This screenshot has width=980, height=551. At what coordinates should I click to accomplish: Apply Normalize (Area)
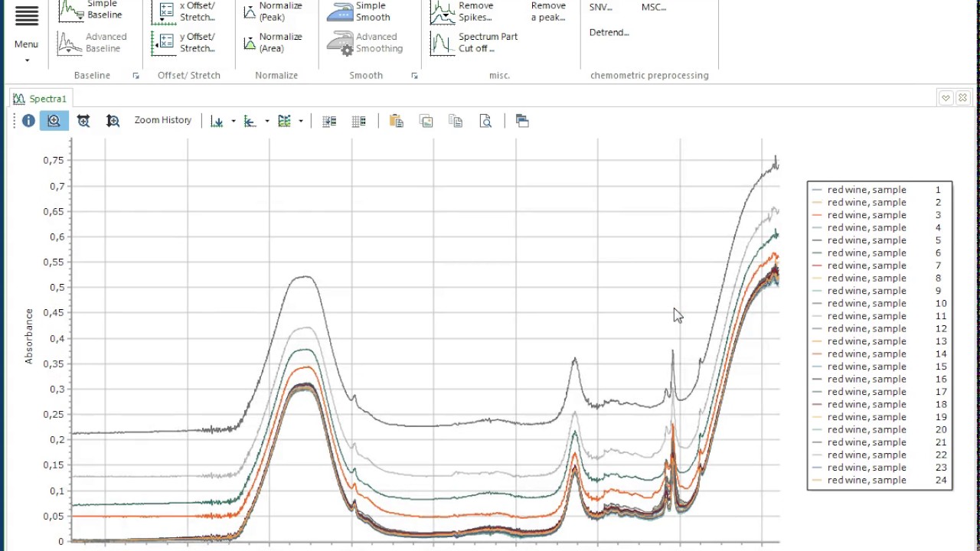coord(273,42)
